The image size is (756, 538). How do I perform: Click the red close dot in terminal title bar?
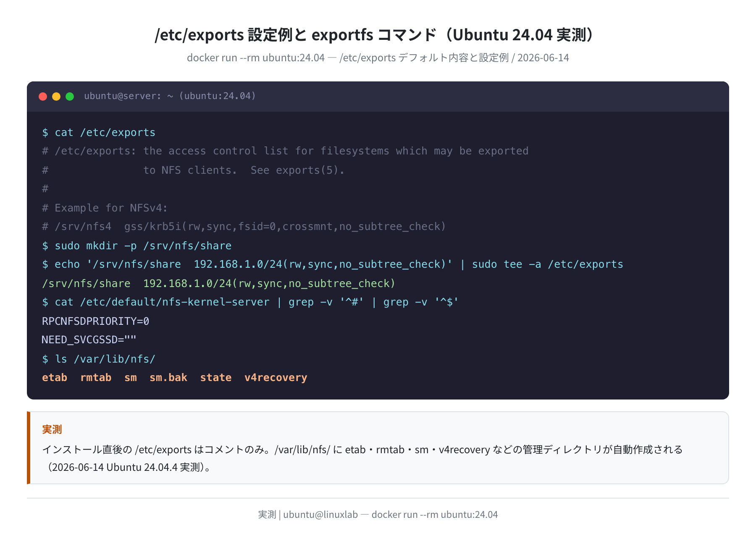[x=43, y=97]
